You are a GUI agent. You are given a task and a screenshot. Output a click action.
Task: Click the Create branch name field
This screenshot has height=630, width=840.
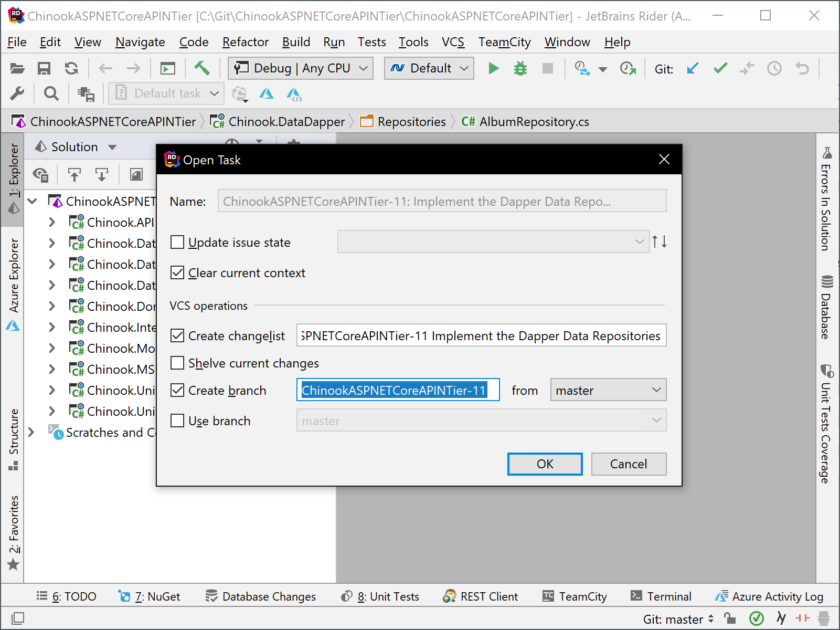pyautogui.click(x=398, y=390)
